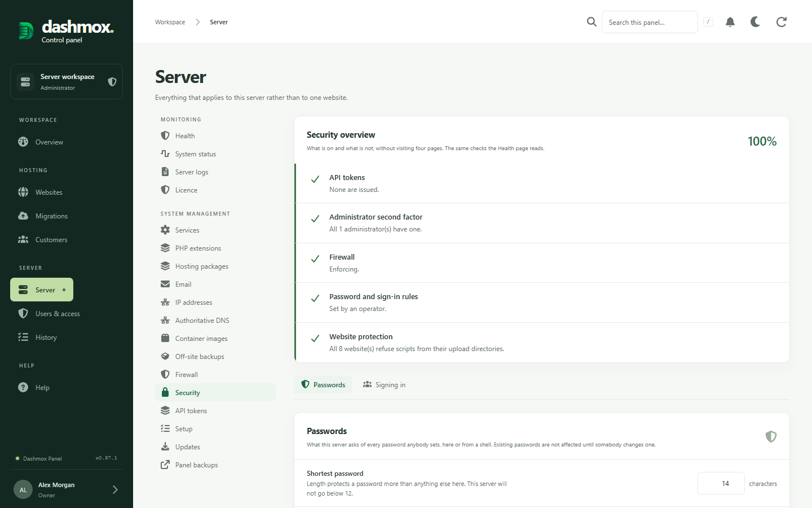Open Licence in Monitoring menu
Viewport: 812px width, 508px height.
215,190
